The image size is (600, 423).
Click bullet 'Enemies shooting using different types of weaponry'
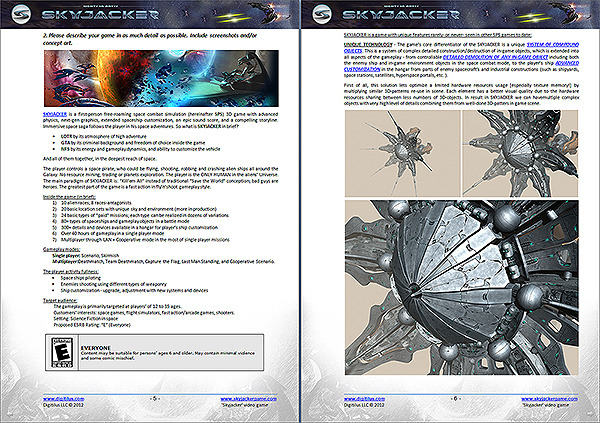114,284
